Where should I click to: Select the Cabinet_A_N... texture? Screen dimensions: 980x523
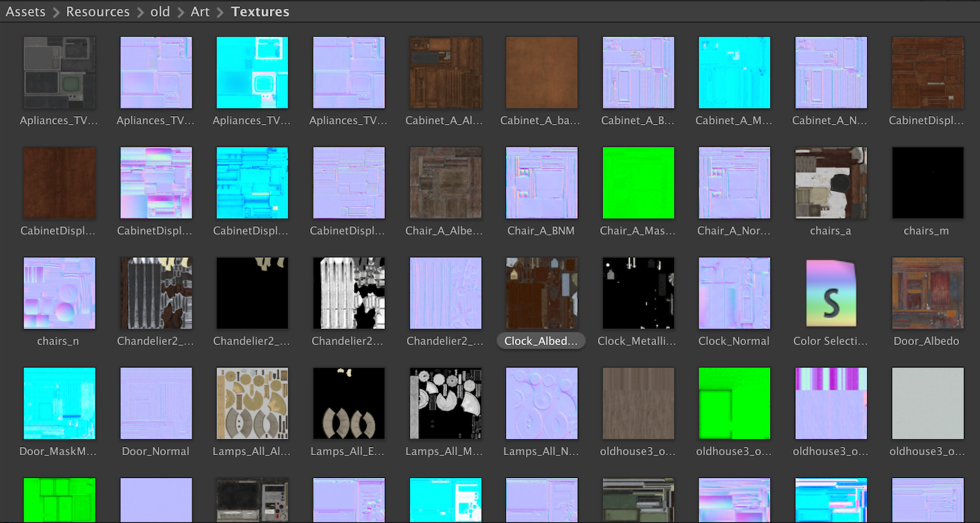[x=831, y=73]
